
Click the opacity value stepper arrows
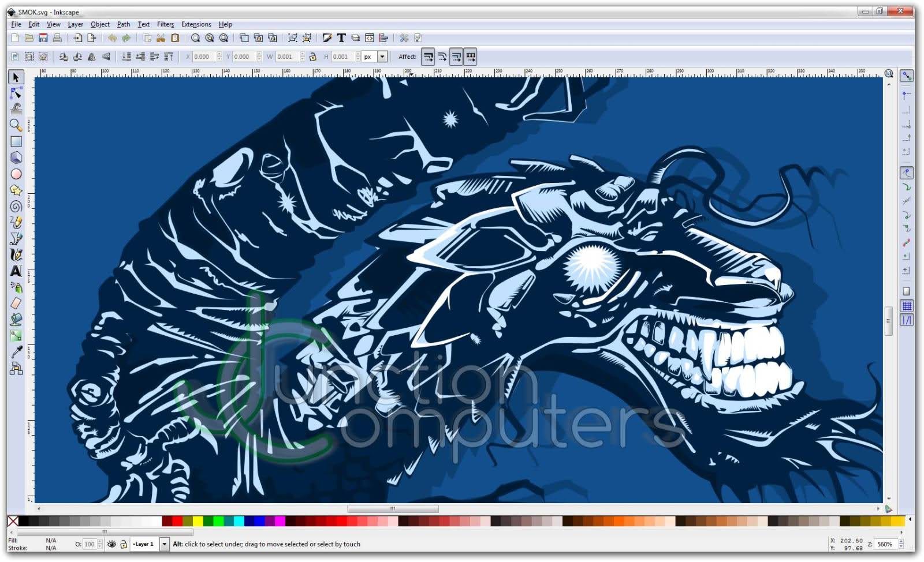coord(100,544)
